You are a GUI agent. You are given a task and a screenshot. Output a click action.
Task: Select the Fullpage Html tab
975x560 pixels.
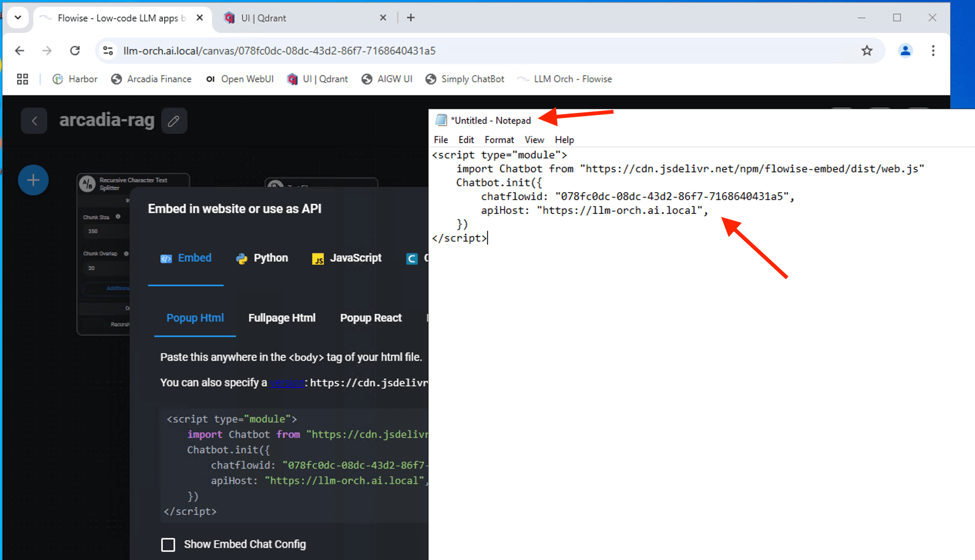pos(282,318)
